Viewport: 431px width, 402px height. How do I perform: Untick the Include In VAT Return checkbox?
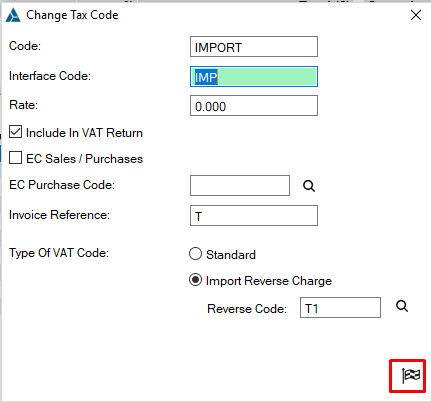[x=15, y=132]
